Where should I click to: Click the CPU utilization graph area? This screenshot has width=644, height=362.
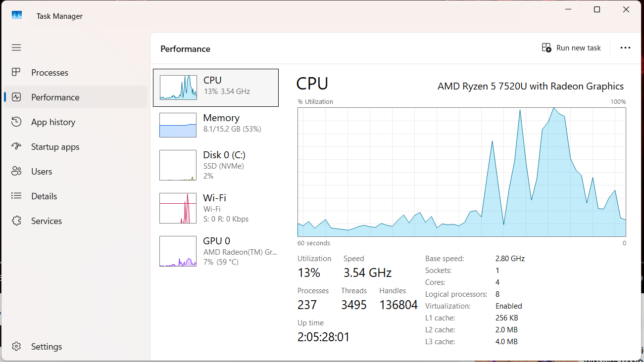tap(461, 172)
